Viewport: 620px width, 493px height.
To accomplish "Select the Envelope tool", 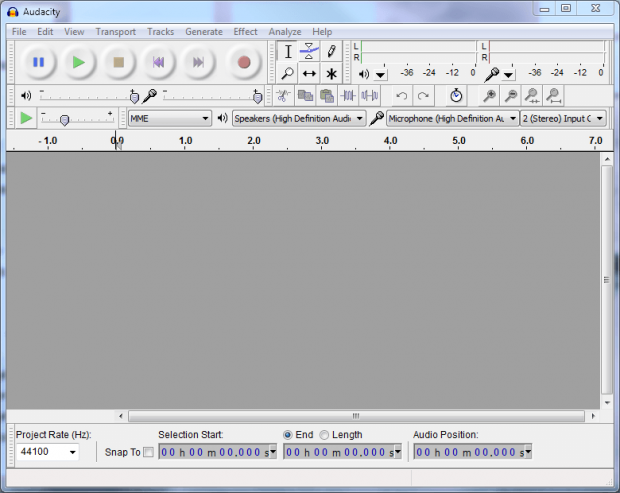I will click(x=309, y=52).
